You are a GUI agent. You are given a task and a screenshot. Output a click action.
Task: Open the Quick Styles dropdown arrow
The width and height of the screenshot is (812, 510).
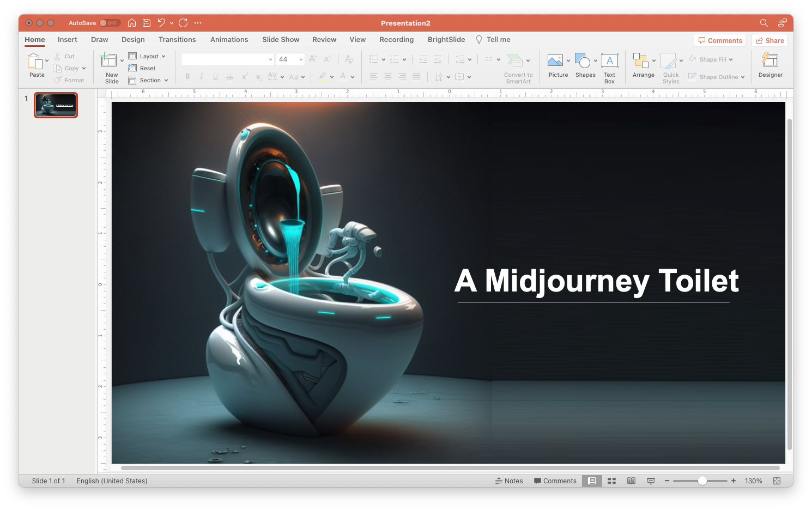[681, 60]
